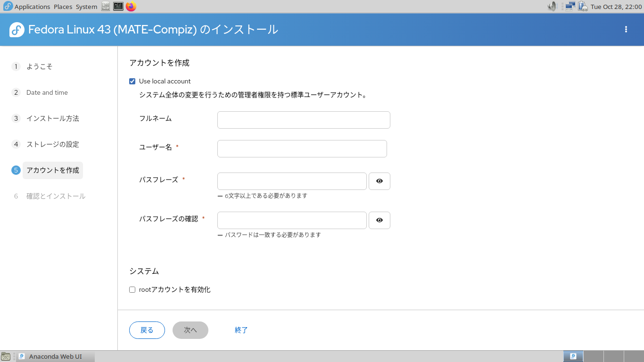Click the 終了 quit link
644x362 pixels.
click(241, 330)
